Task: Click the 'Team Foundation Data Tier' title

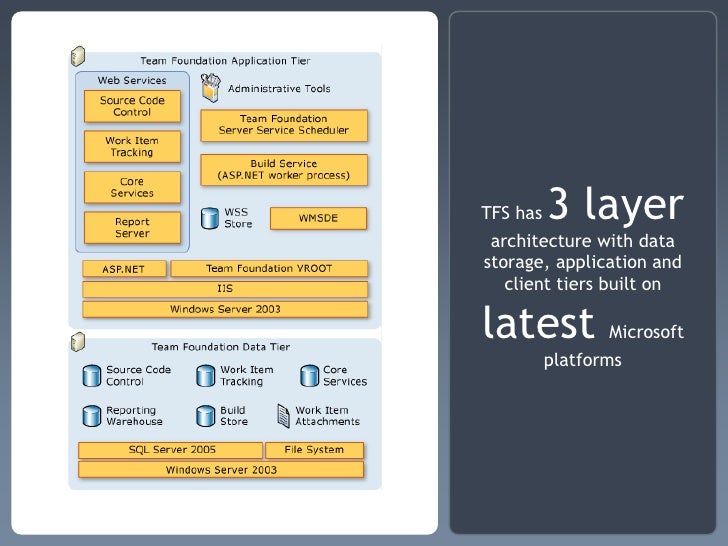Action: [221, 347]
